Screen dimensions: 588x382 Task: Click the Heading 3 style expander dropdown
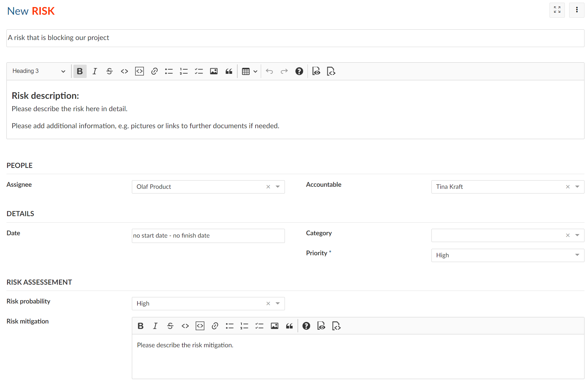click(x=63, y=71)
